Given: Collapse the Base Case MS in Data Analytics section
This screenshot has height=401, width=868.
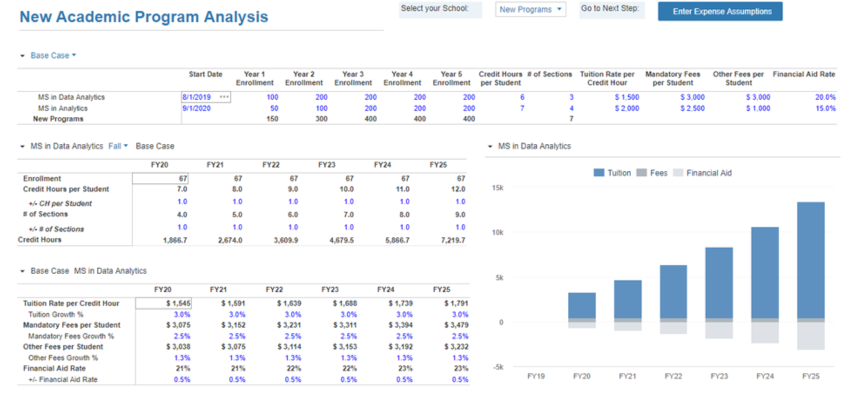Looking at the screenshot, I should pos(23,271).
